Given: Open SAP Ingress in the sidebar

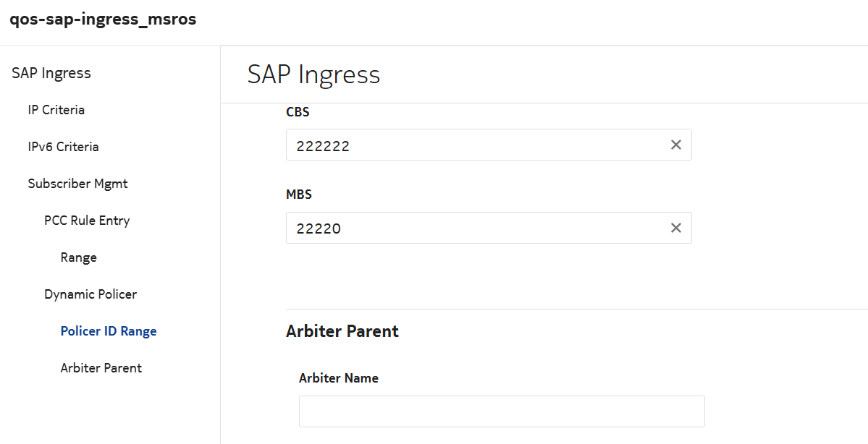Looking at the screenshot, I should (x=51, y=73).
